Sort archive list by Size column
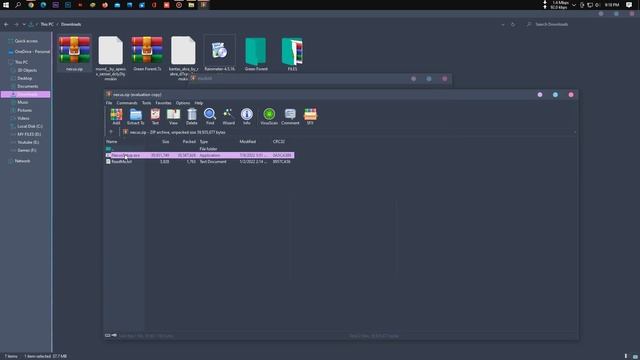Screen dimensions: 640x360 165,142
